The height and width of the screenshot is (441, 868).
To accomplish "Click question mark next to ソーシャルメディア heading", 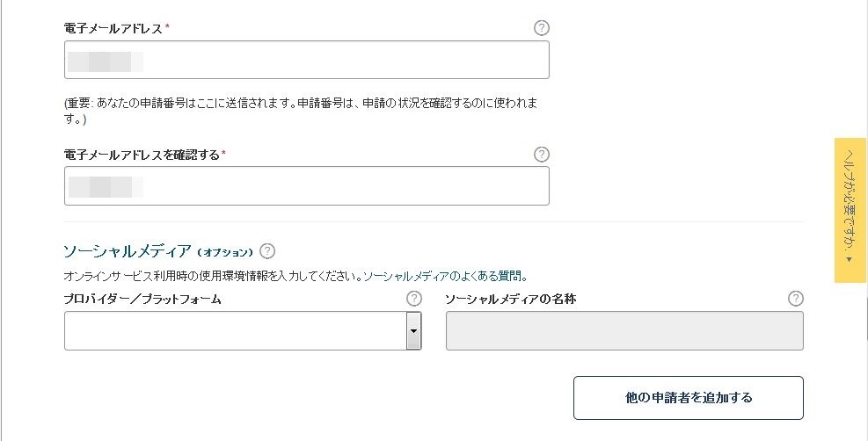I will click(x=266, y=251).
